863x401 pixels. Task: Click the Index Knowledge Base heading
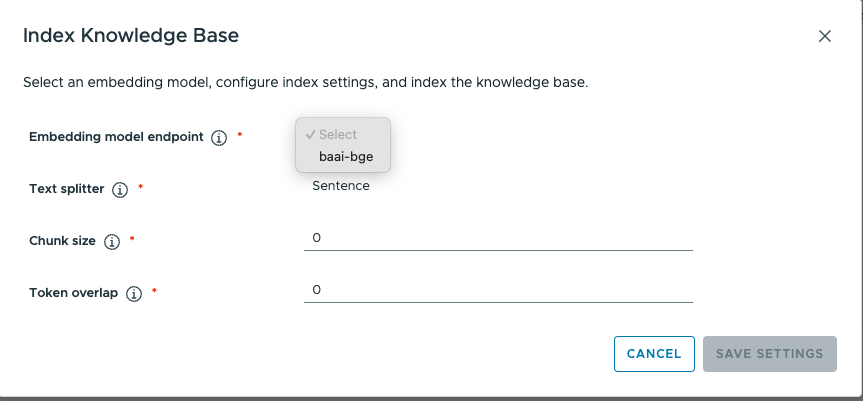click(130, 36)
